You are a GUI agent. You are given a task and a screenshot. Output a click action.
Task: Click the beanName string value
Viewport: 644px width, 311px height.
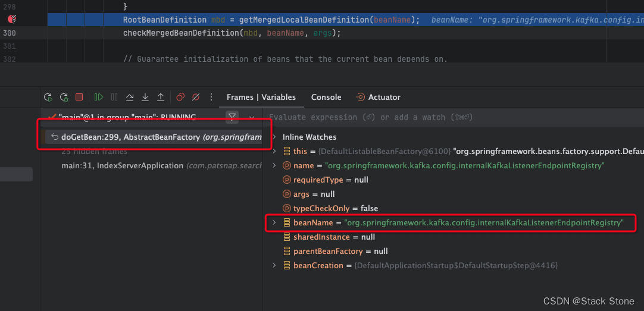click(x=484, y=223)
